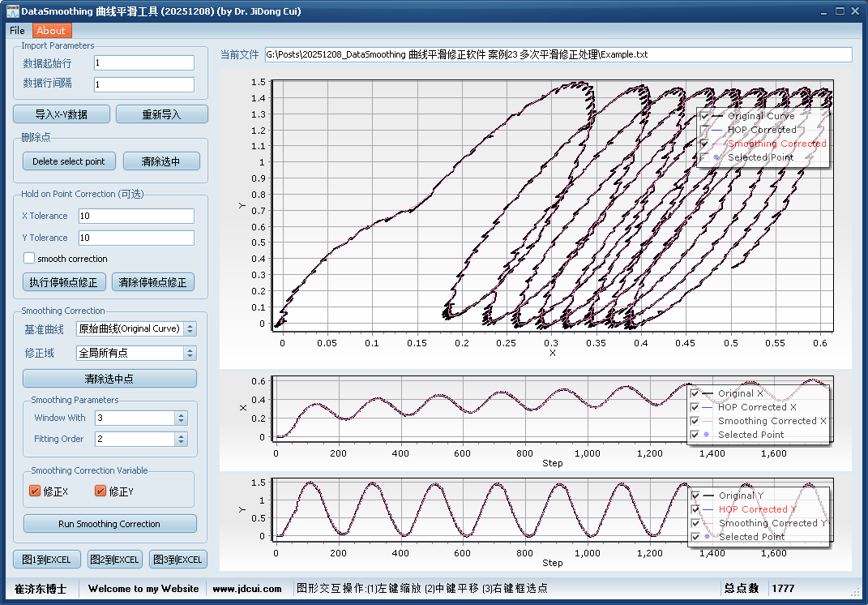Adjust Window With spinner arrows
Viewport: 868px width, 605px height.
pos(181,418)
